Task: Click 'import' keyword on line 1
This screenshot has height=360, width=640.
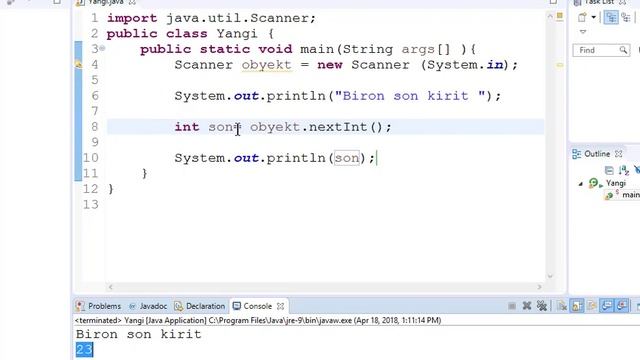Action: 132,18
